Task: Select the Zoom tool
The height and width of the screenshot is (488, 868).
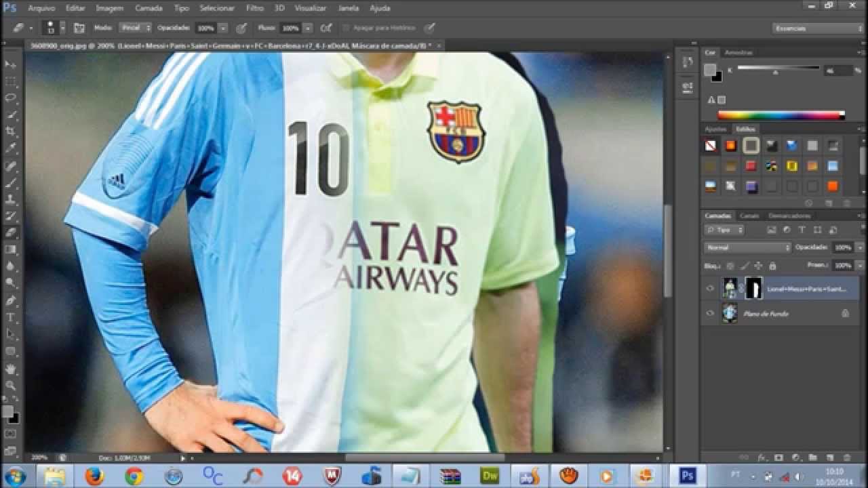Action: [11, 386]
